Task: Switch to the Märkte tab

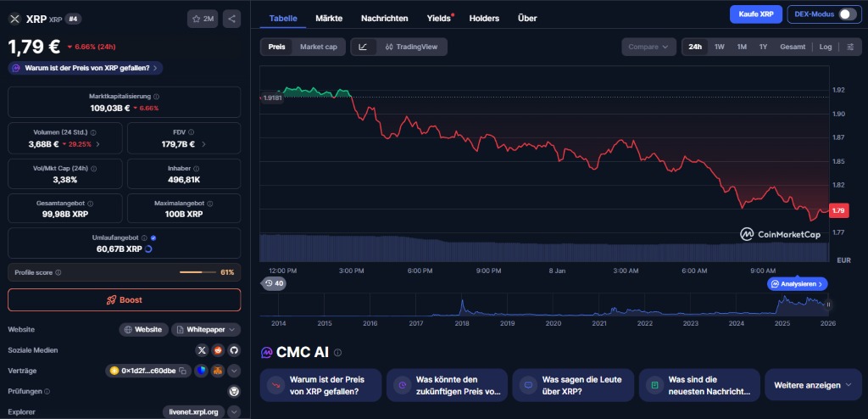Action: click(329, 18)
